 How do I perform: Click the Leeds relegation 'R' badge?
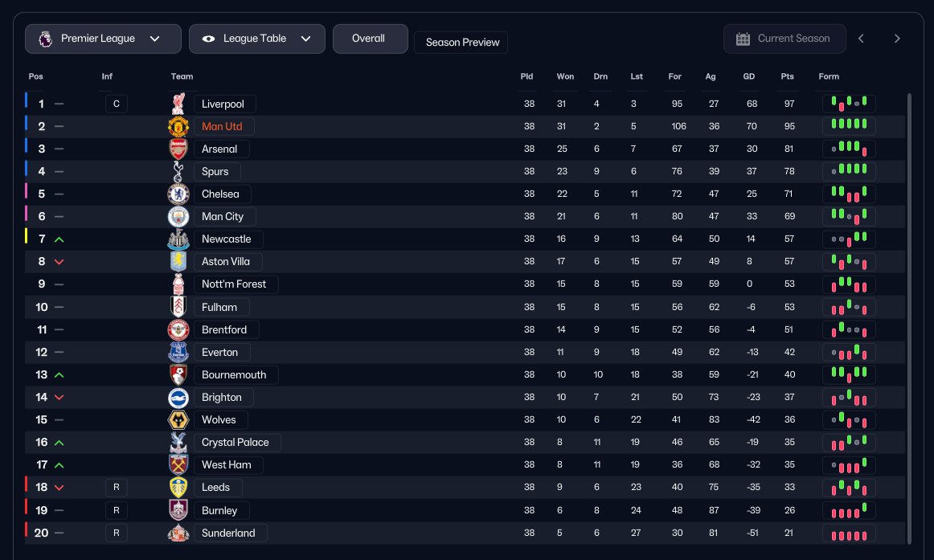[x=117, y=487]
